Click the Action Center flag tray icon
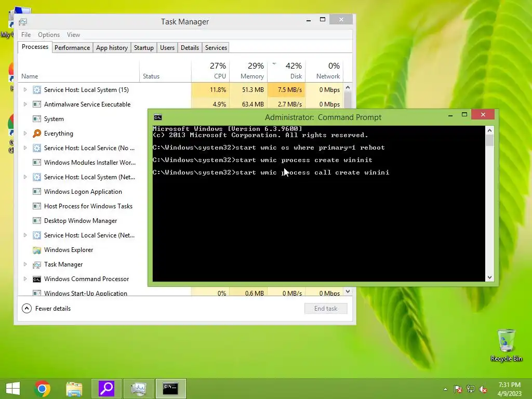 click(458, 389)
